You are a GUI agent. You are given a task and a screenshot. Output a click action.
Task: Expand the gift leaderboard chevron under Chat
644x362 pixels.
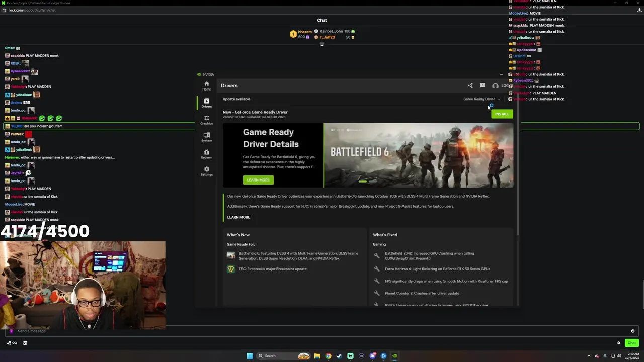(x=322, y=44)
